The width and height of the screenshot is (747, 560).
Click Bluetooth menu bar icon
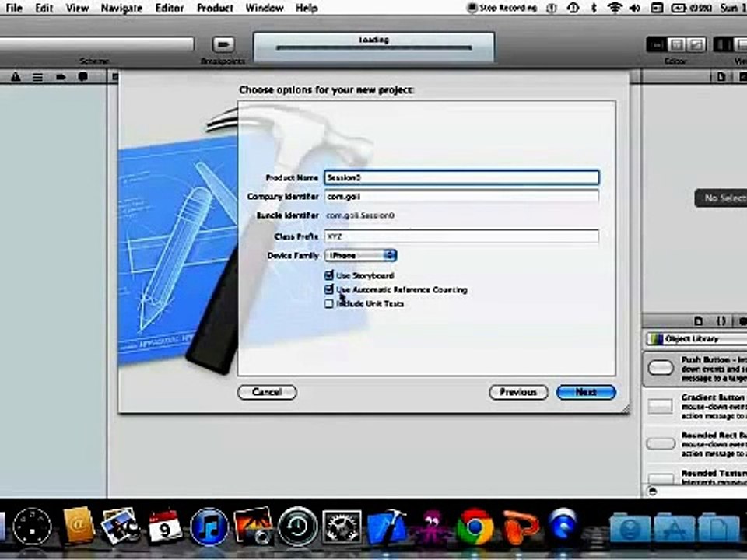[594, 8]
